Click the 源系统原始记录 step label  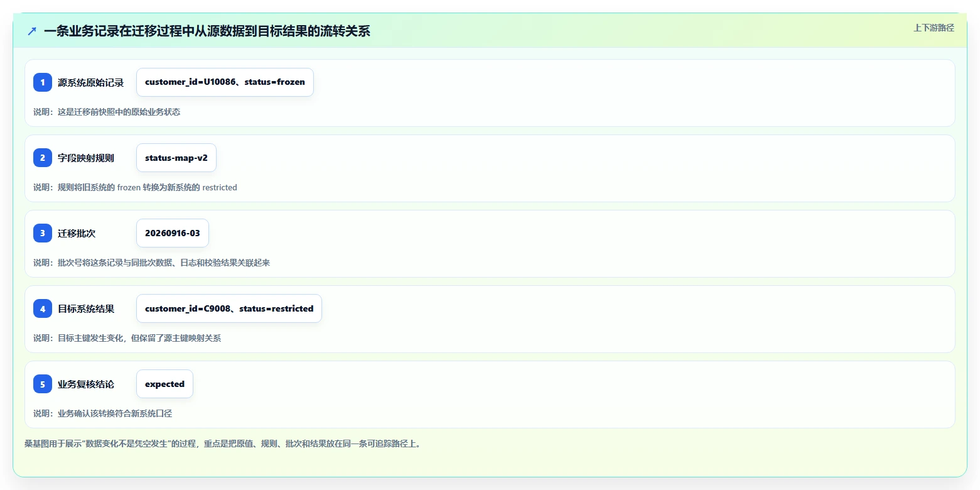pyautogui.click(x=90, y=82)
